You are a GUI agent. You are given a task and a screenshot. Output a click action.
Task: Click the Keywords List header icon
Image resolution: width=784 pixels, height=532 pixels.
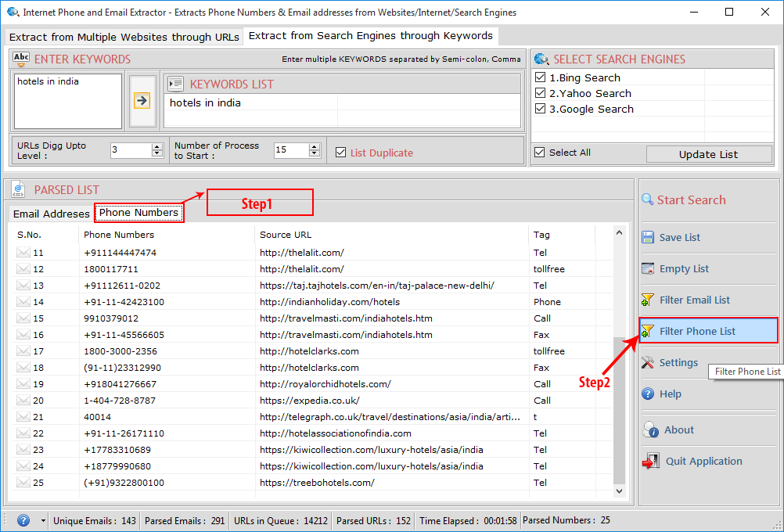tap(175, 84)
